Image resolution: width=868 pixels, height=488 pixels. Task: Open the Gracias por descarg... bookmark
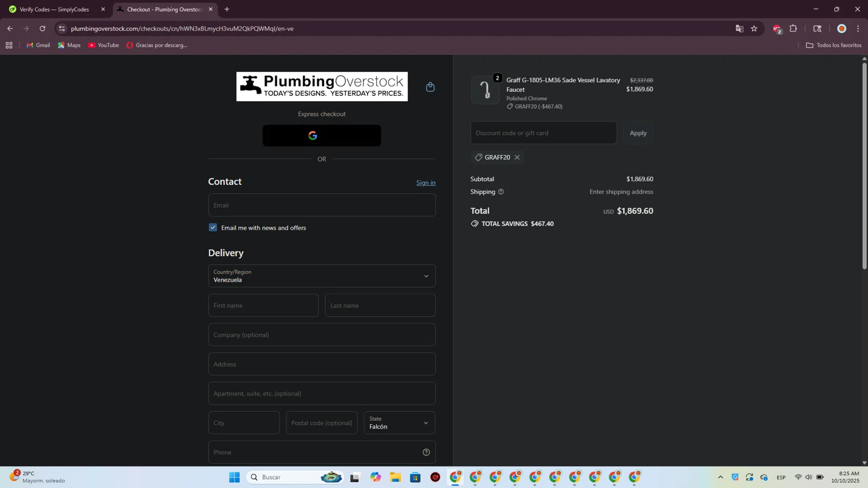coord(157,45)
